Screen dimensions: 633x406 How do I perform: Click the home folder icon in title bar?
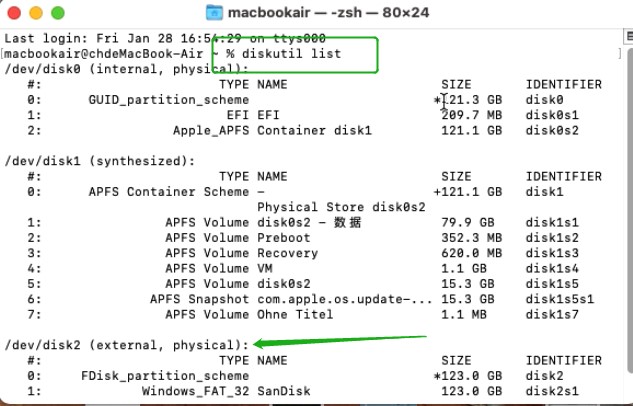214,13
